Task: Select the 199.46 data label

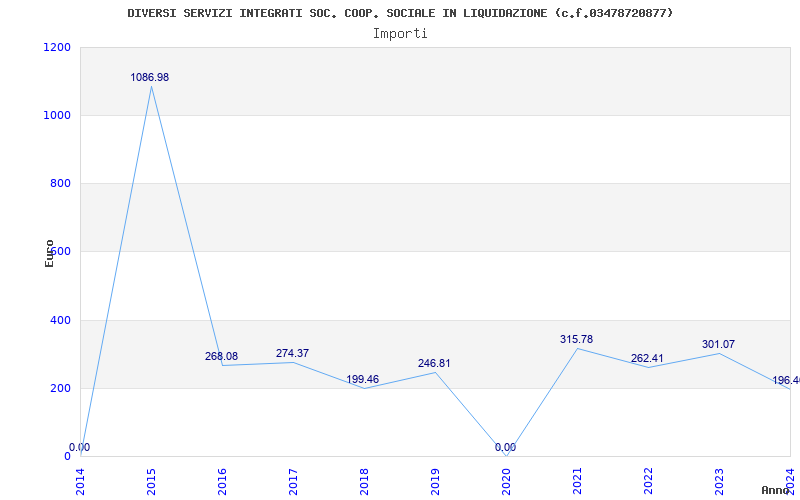Action: click(x=363, y=380)
